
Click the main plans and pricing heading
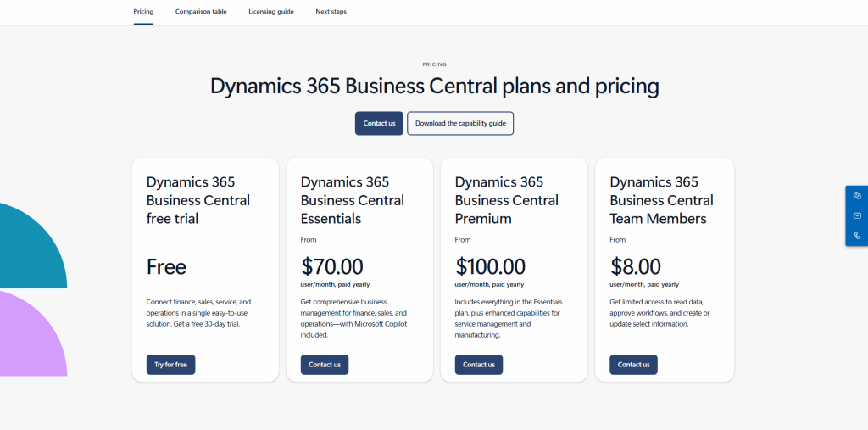pyautogui.click(x=435, y=87)
